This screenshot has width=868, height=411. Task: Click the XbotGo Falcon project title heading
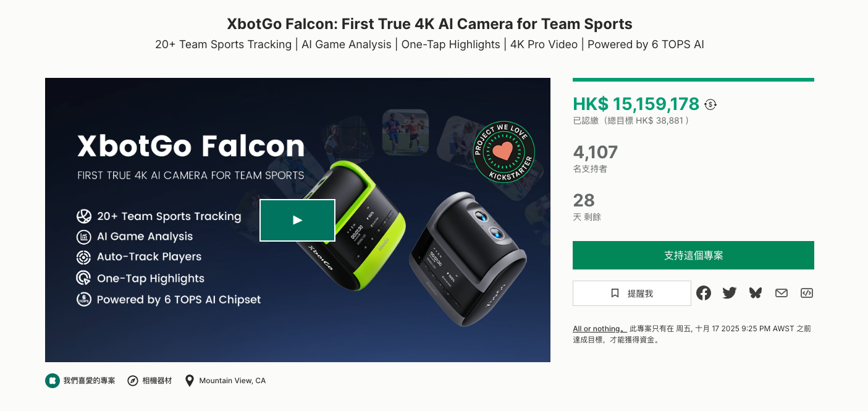click(429, 24)
